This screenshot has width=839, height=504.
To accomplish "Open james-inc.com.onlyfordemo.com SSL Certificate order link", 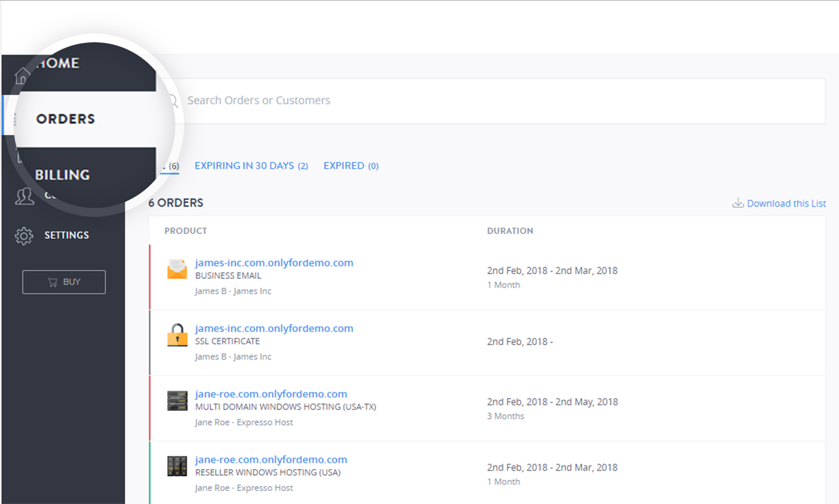I will click(274, 328).
